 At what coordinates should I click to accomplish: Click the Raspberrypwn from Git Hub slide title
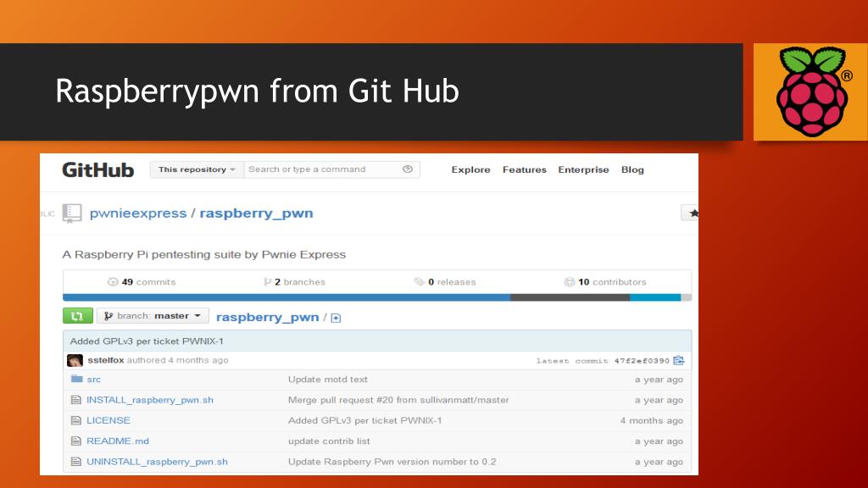point(257,91)
